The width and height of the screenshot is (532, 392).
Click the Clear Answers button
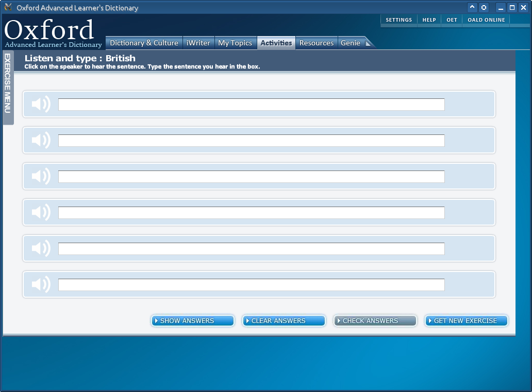coord(284,321)
